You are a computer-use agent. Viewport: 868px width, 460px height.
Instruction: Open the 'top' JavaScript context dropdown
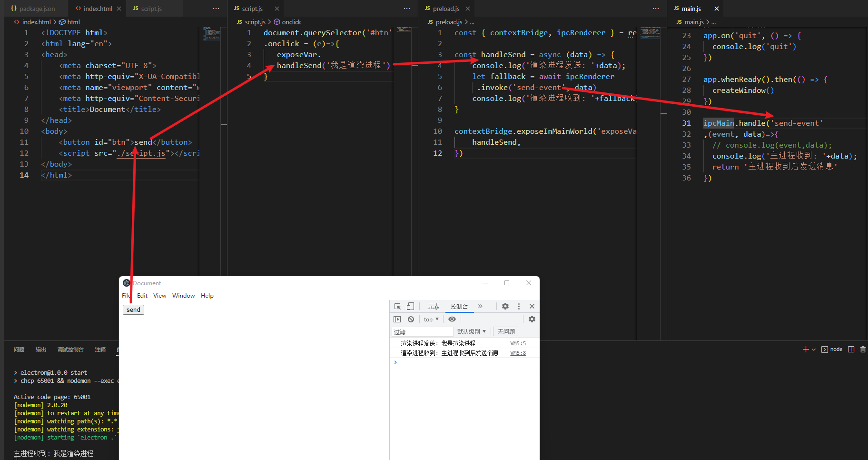click(x=431, y=319)
